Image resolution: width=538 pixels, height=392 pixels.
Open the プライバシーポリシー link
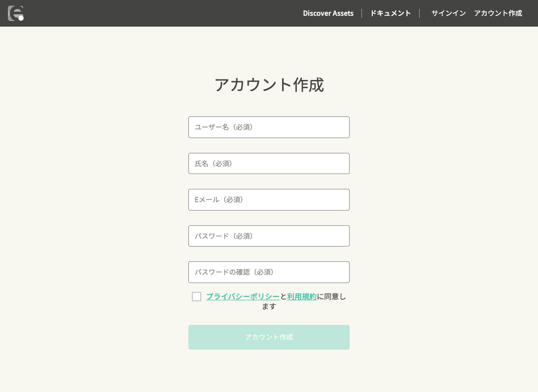243,297
